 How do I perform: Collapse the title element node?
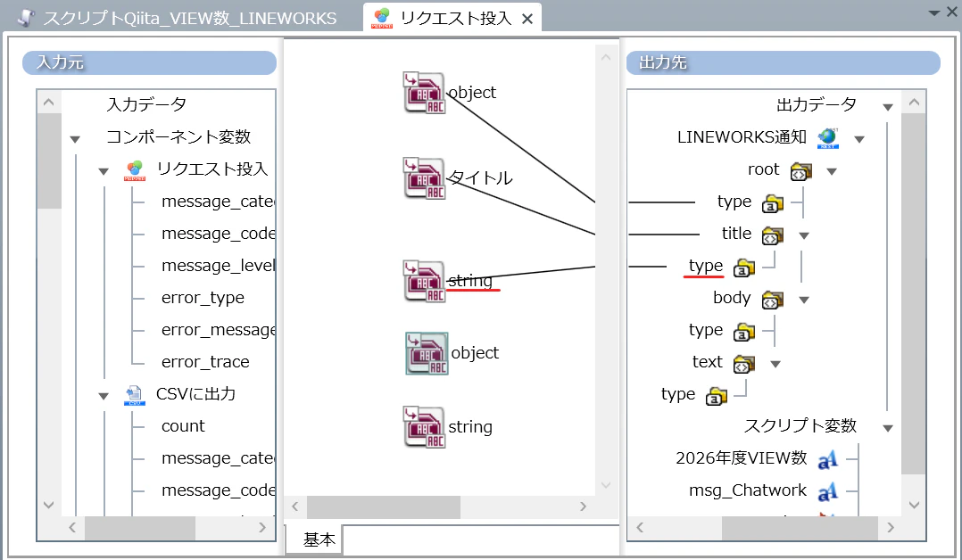(x=804, y=235)
